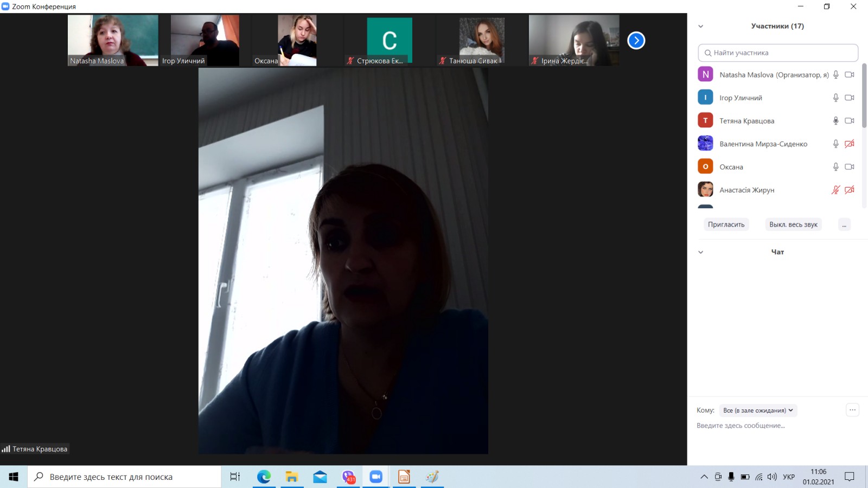Open participants more options ellipsis button
Image resolution: width=868 pixels, height=488 pixels.
(844, 224)
